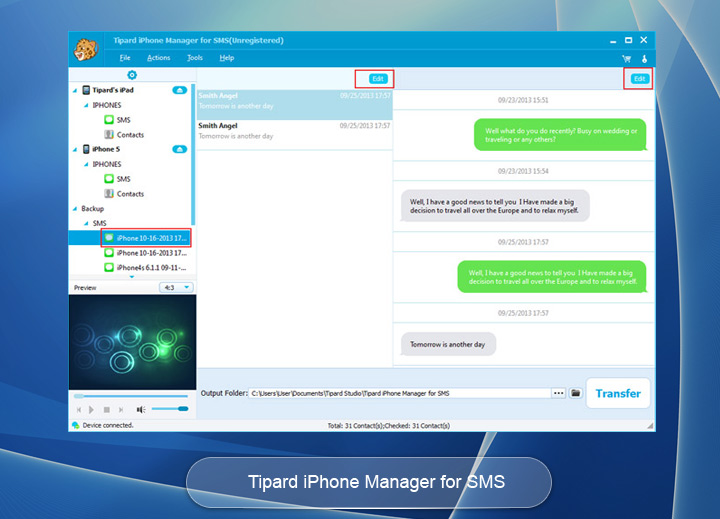This screenshot has width=720, height=519.
Task: Select SMS icon under iPhone 5
Action: [x=109, y=179]
